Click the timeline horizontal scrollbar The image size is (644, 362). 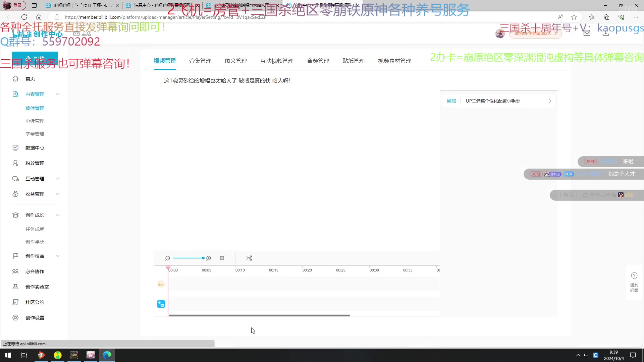(x=259, y=315)
